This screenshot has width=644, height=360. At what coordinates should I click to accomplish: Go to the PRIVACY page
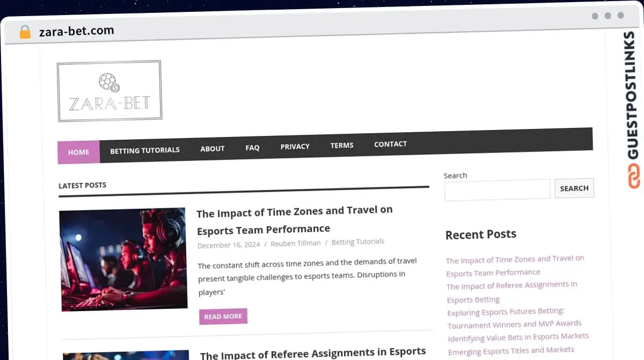(x=295, y=146)
